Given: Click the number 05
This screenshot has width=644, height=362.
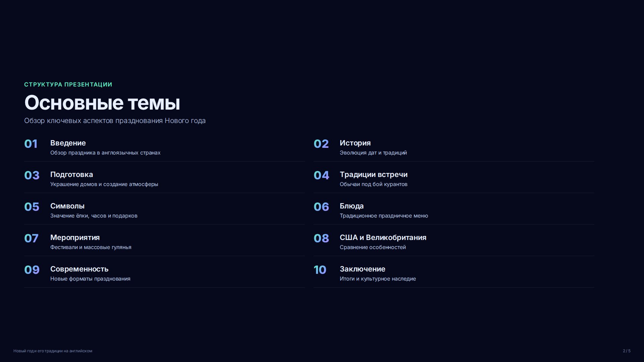Looking at the screenshot, I should point(32,207).
